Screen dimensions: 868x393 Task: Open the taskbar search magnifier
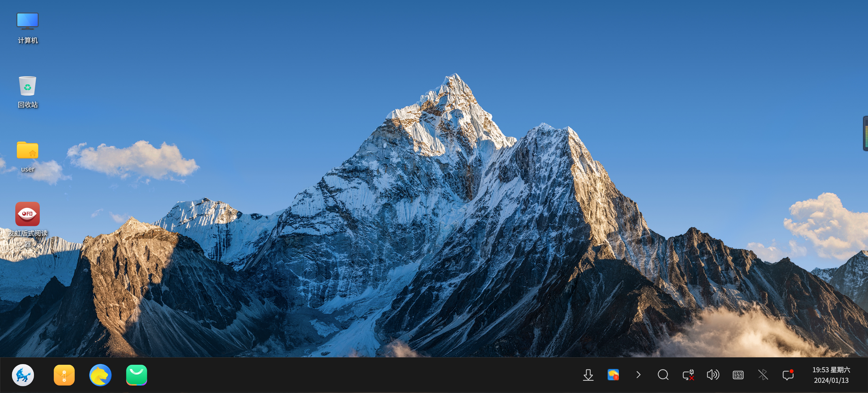tap(663, 375)
